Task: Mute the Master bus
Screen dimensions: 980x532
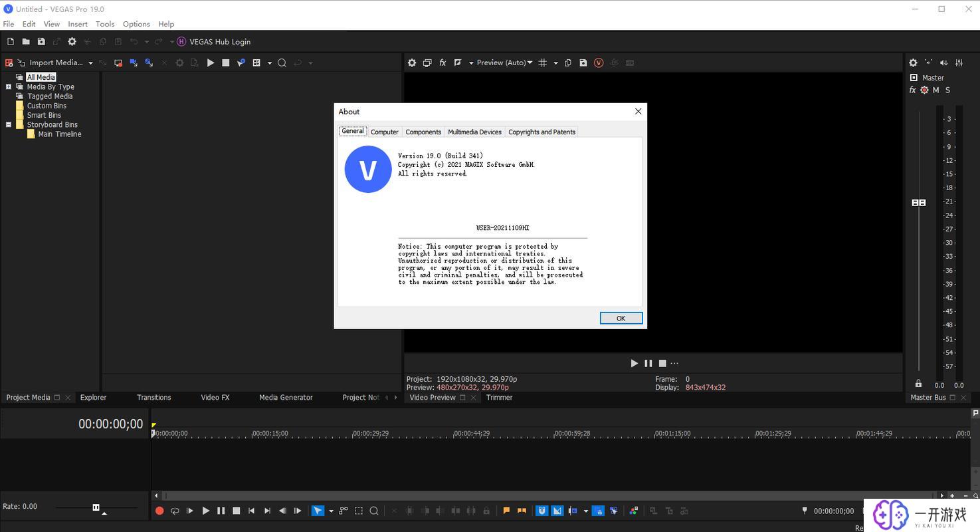Action: click(936, 90)
